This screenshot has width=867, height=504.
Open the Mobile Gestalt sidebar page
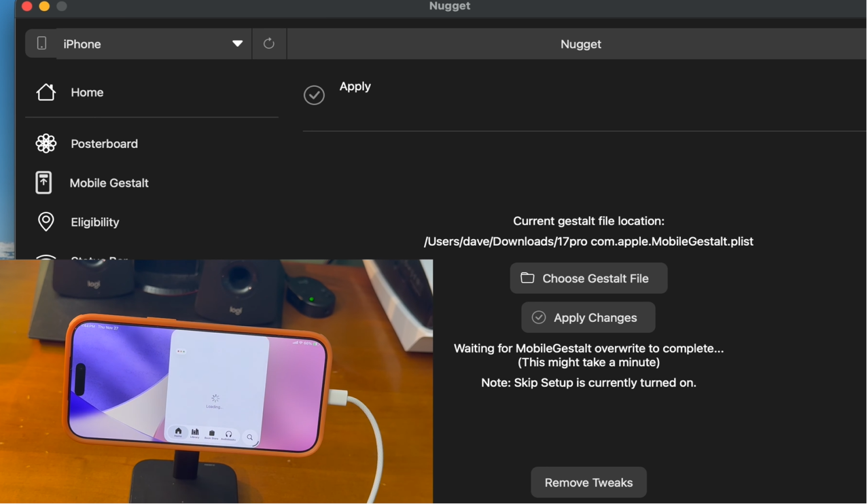(109, 183)
